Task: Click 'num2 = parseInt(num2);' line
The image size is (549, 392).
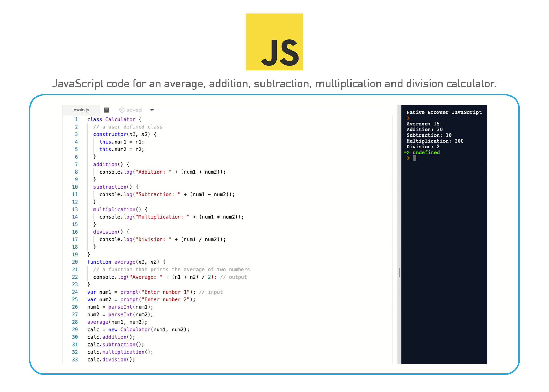Action: tap(120, 314)
